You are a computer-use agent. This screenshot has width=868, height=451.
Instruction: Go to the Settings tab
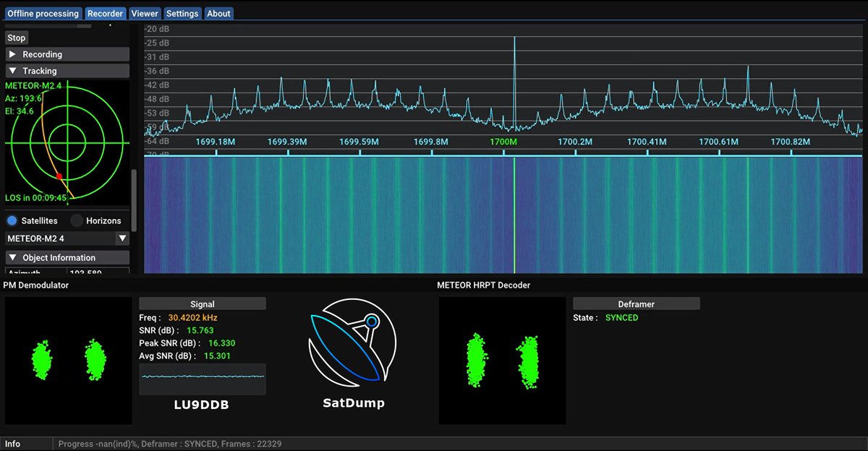tap(182, 13)
